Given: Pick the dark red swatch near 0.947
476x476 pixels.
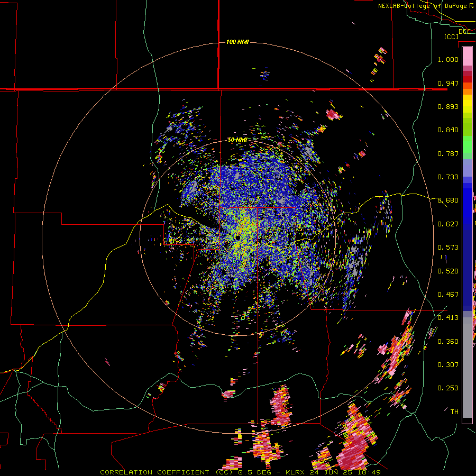Looking at the screenshot, I should pos(467,79).
